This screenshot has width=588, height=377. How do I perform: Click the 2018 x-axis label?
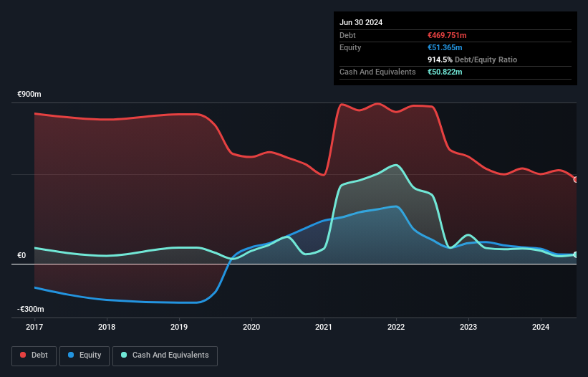point(107,327)
